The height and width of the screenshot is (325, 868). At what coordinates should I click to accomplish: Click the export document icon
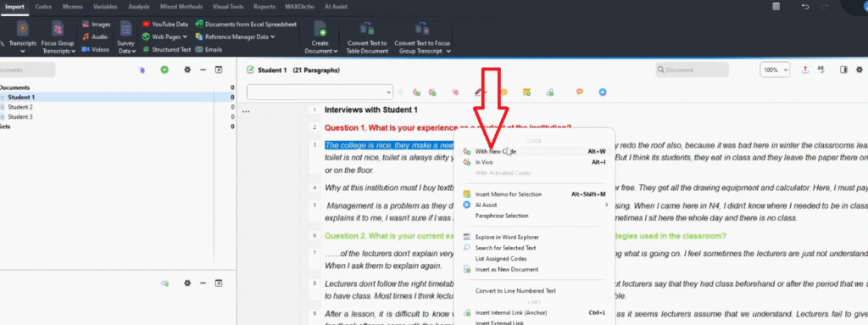[805, 70]
